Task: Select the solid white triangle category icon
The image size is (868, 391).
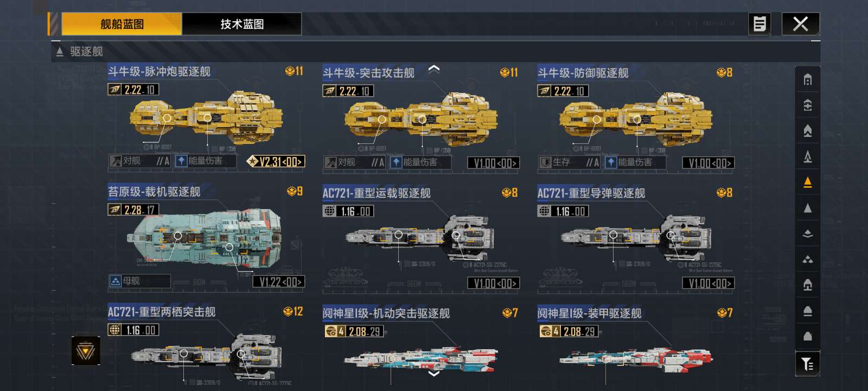Action: [x=807, y=208]
